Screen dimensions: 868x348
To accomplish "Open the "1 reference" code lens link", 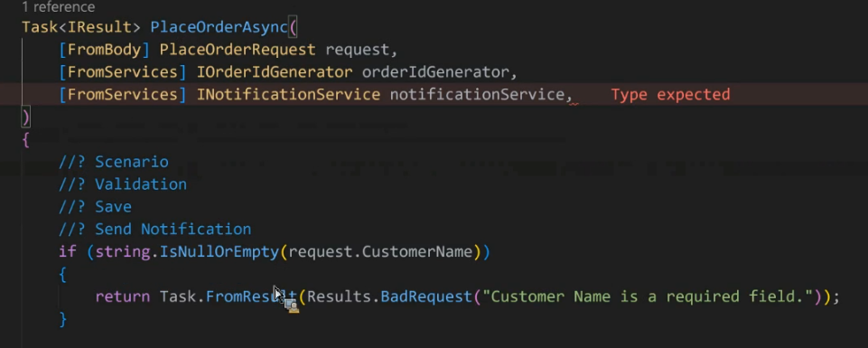I will 58,7.
